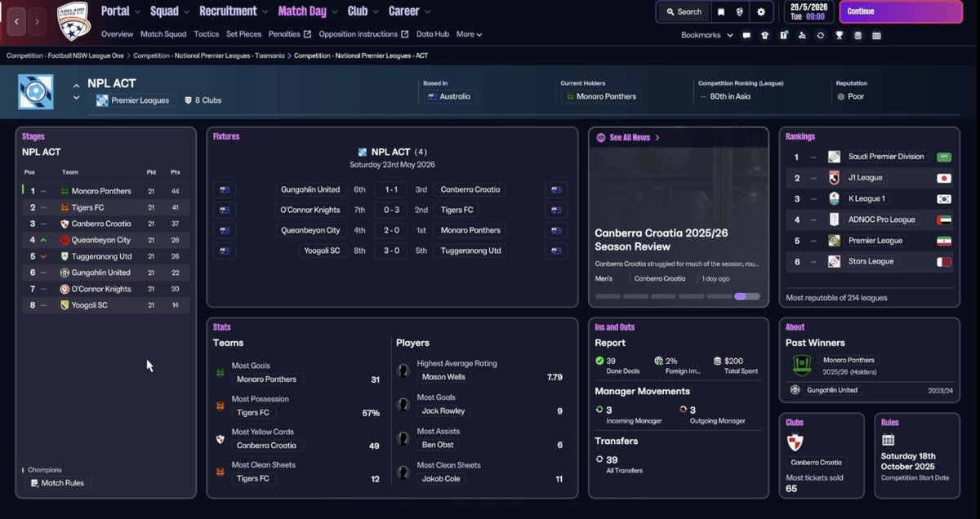Open the shirt squad shortcut icon
The height and width of the screenshot is (519, 980).
[x=764, y=35]
